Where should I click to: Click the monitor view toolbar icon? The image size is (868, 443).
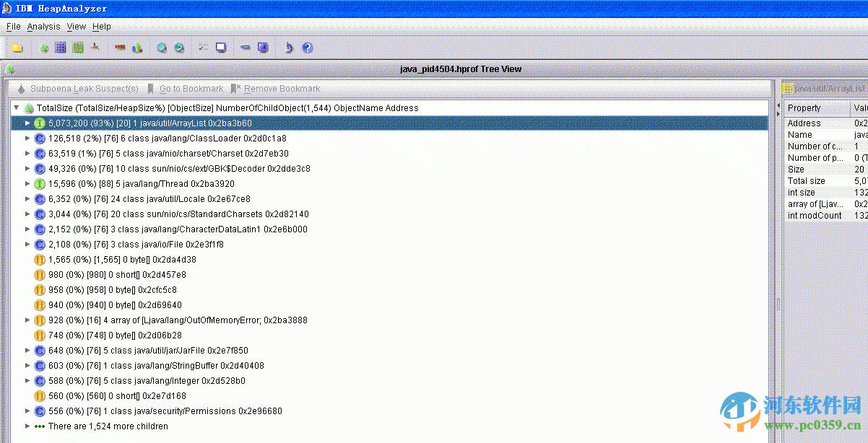tap(221, 47)
